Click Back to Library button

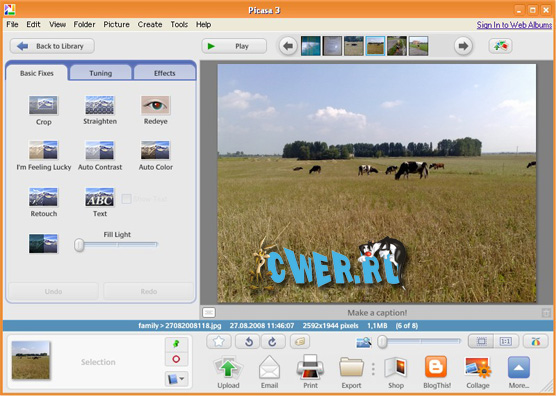click(52, 46)
